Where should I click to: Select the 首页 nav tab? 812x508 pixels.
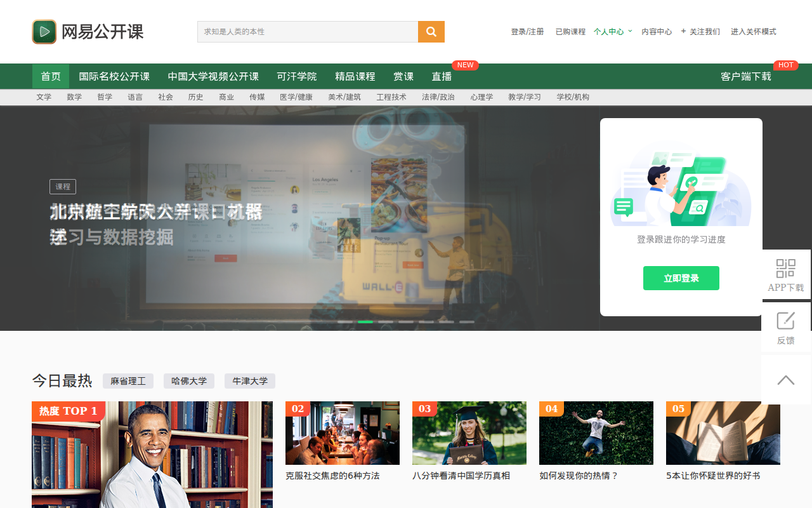51,76
